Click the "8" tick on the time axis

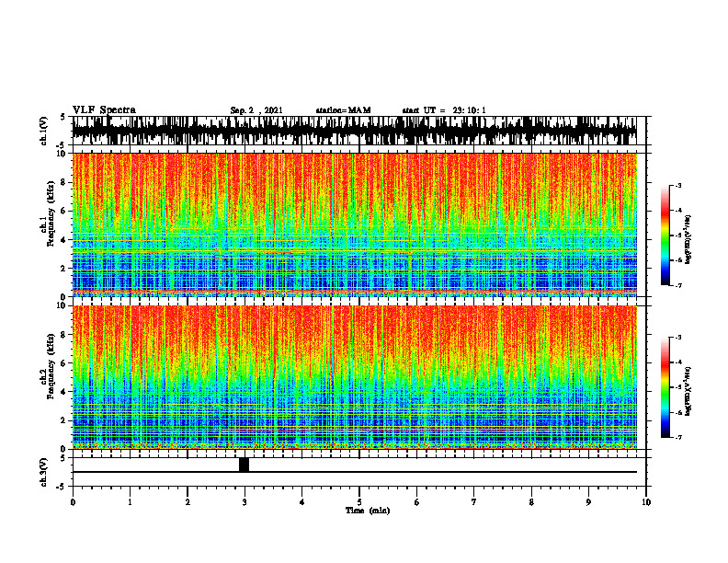(531, 502)
